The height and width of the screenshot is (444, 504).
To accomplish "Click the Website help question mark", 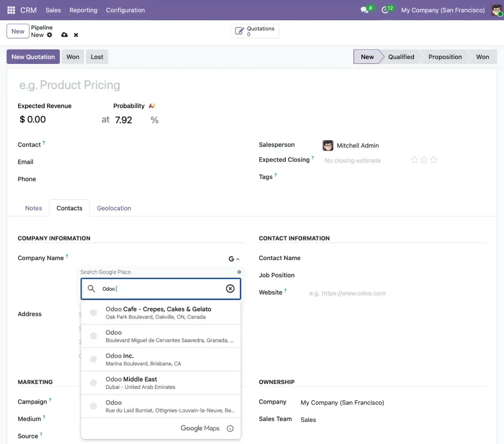I will pos(285,290).
